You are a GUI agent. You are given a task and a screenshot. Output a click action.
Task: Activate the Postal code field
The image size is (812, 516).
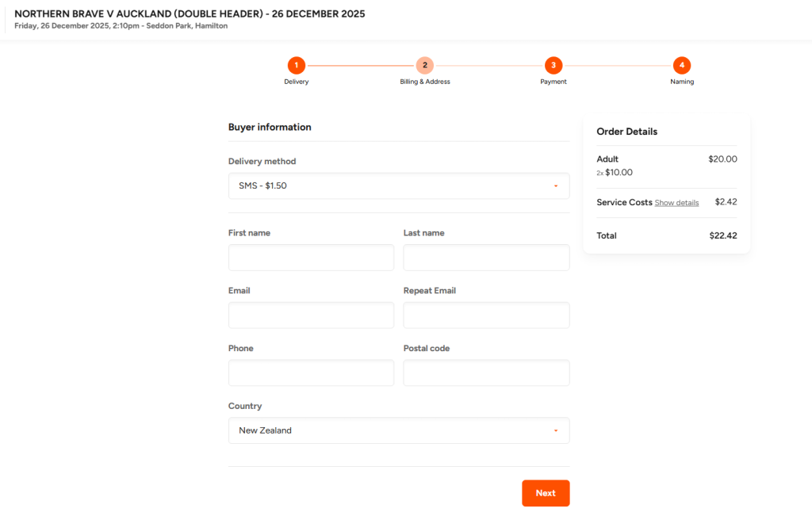click(486, 373)
